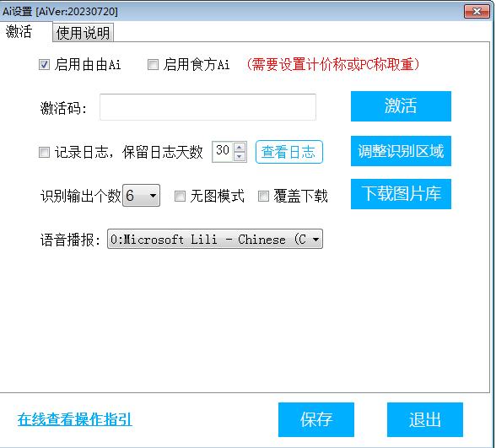Enable the 启用食方Ai checkbox
This screenshot has height=448, width=496.
(x=154, y=65)
